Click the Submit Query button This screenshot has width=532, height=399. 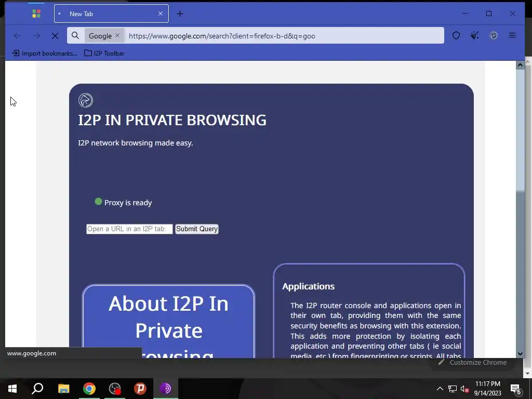pyautogui.click(x=197, y=229)
